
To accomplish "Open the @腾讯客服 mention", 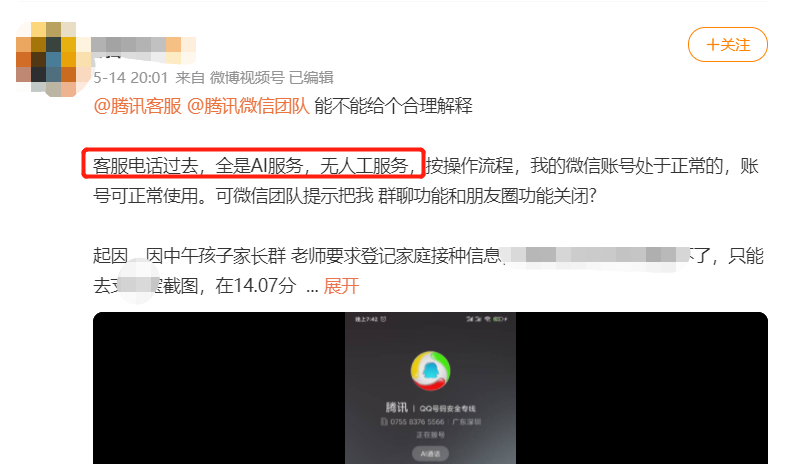I will [138, 106].
